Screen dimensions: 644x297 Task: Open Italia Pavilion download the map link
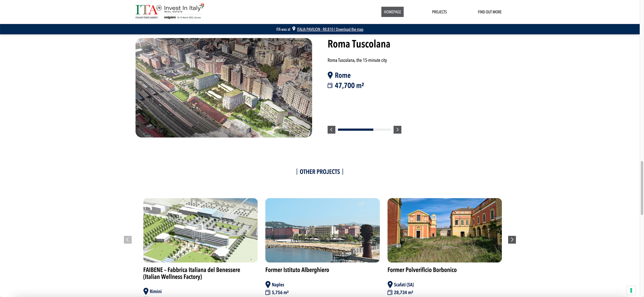tap(330, 29)
